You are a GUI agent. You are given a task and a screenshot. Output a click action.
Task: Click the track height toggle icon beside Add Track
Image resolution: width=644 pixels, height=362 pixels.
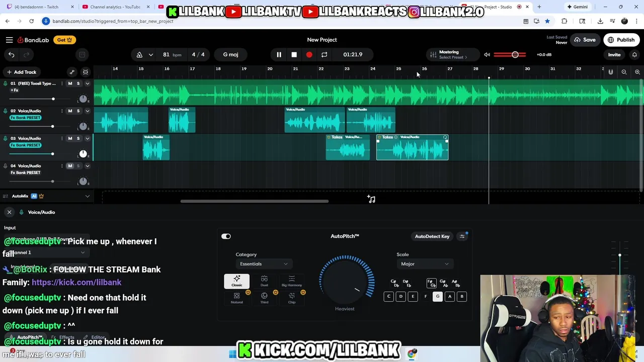(x=86, y=72)
